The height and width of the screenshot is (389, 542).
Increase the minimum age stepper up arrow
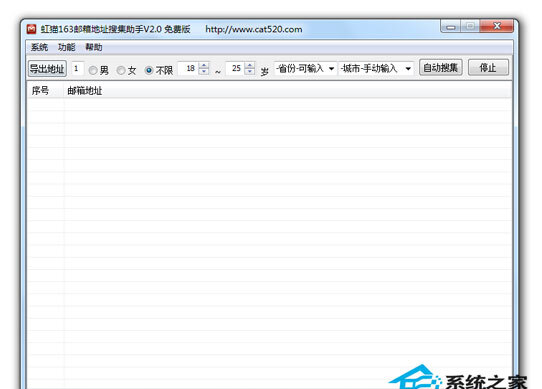pos(204,65)
